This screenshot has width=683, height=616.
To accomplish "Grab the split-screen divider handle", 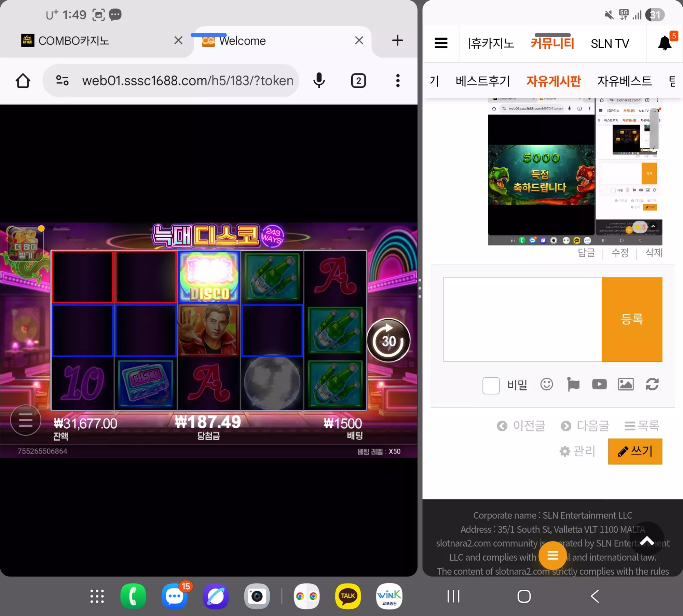I will pyautogui.click(x=420, y=288).
